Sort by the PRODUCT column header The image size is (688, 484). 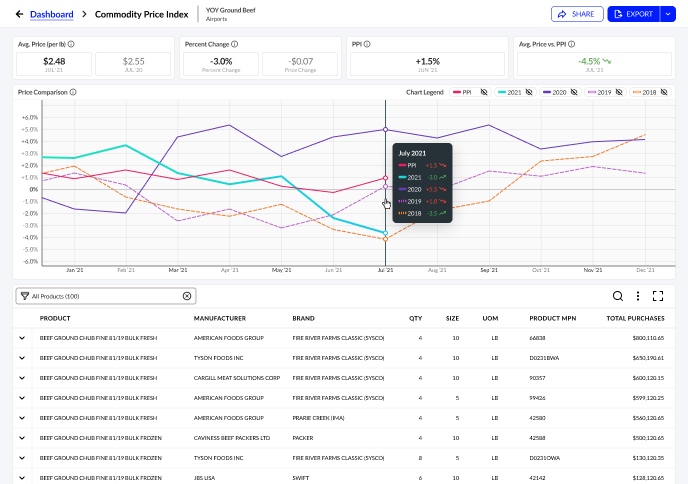tap(55, 318)
